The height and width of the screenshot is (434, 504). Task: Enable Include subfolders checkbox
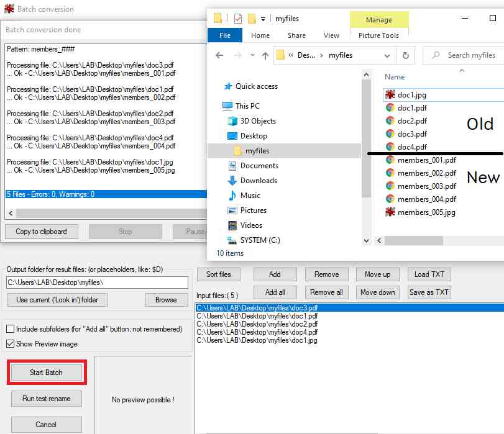pos(11,329)
